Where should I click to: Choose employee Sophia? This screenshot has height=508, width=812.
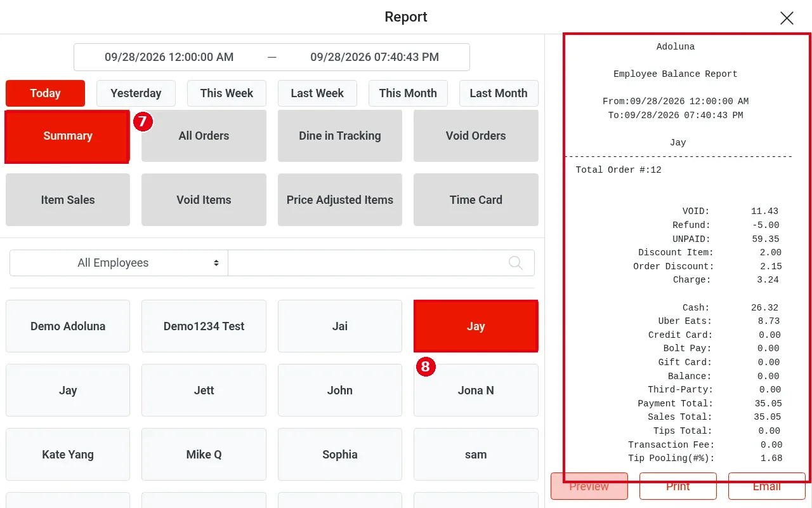point(340,455)
